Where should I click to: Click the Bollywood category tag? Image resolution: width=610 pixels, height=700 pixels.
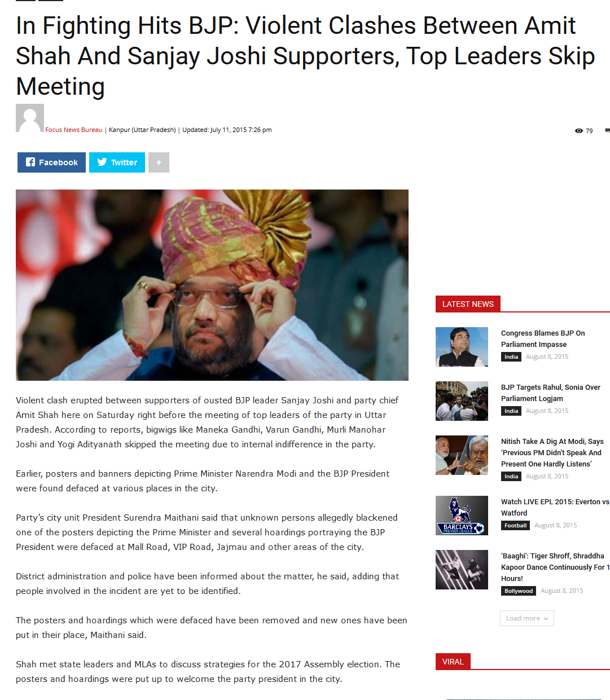519,591
